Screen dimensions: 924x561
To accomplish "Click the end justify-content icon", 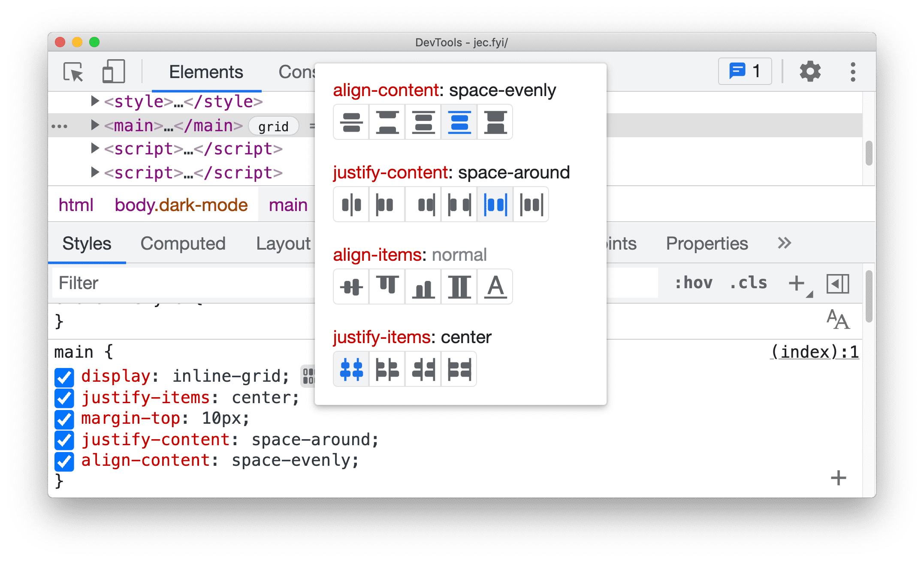I will tap(423, 204).
